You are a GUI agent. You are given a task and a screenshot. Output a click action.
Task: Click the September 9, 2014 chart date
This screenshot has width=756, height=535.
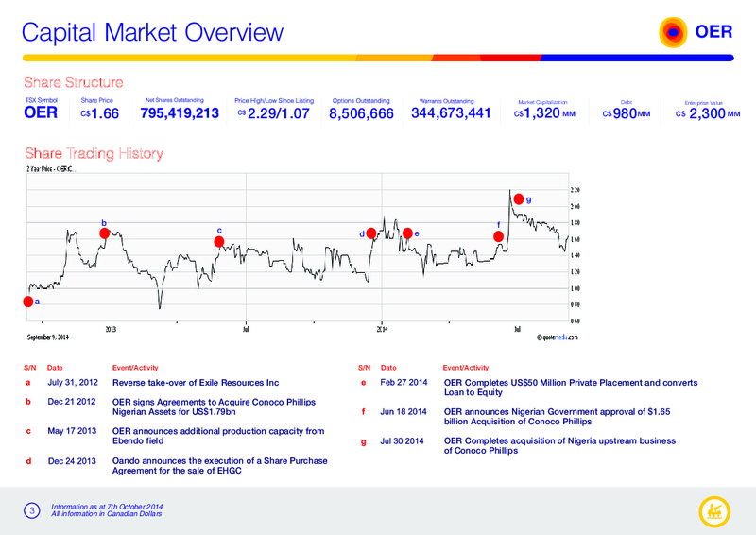(x=48, y=337)
